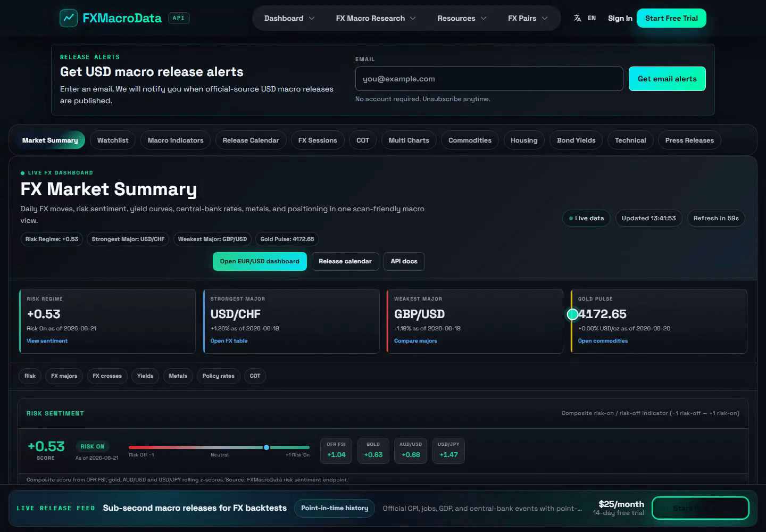Click the Release calendar button
The height and width of the screenshot is (532, 766).
tap(345, 261)
